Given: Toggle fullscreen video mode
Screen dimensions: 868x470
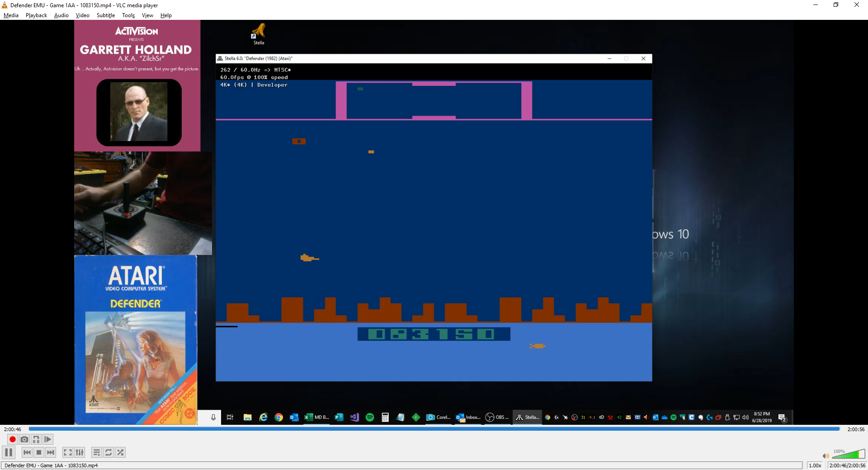Looking at the screenshot, I should [67, 452].
